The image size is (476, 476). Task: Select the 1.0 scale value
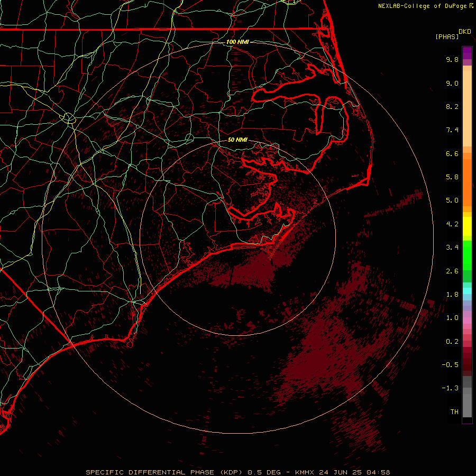click(x=452, y=318)
